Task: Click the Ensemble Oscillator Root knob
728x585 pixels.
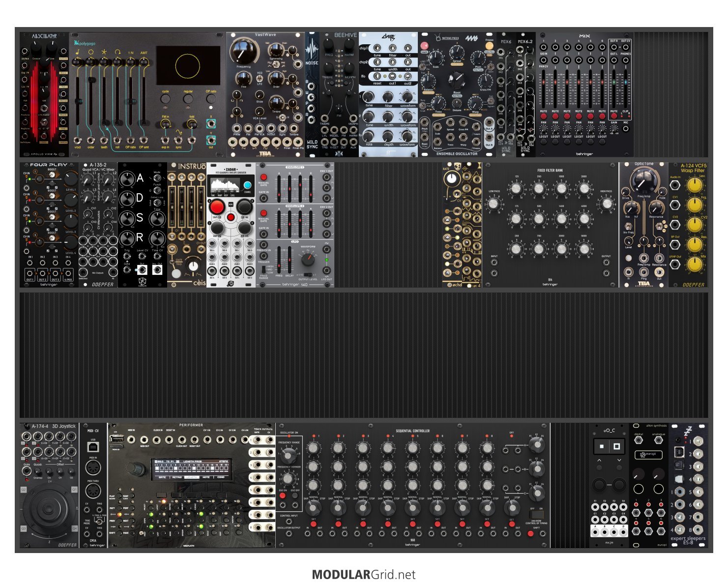Action: [x=457, y=80]
